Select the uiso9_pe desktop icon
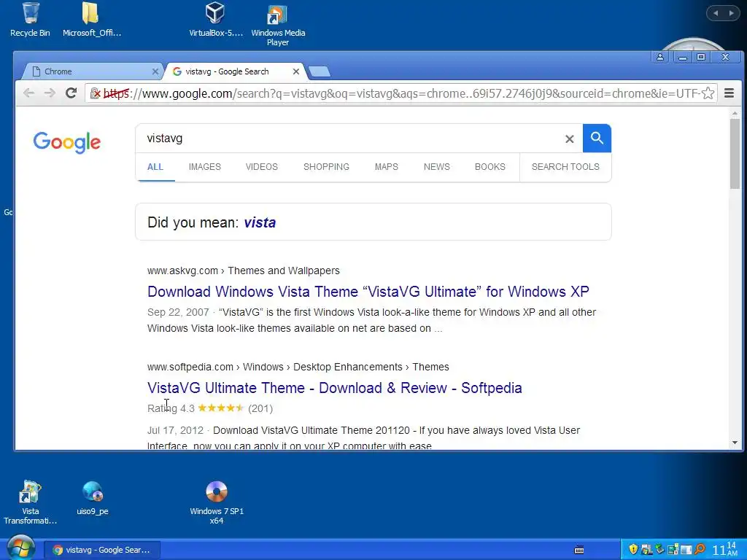This screenshot has height=560, width=747. click(x=93, y=498)
